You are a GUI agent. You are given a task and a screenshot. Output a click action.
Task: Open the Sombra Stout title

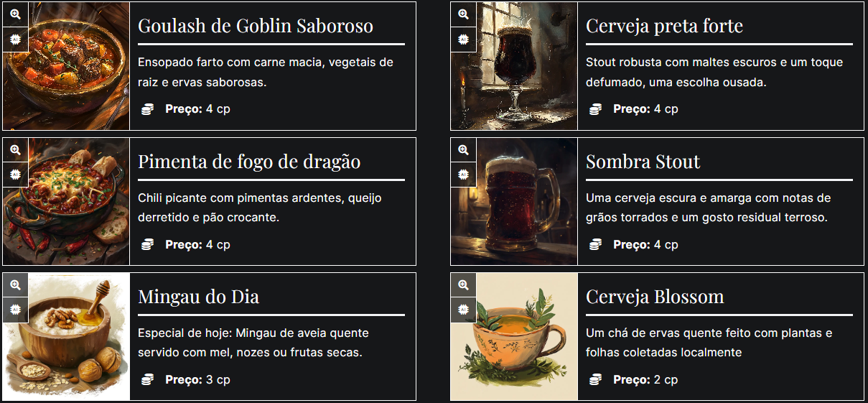[643, 162]
